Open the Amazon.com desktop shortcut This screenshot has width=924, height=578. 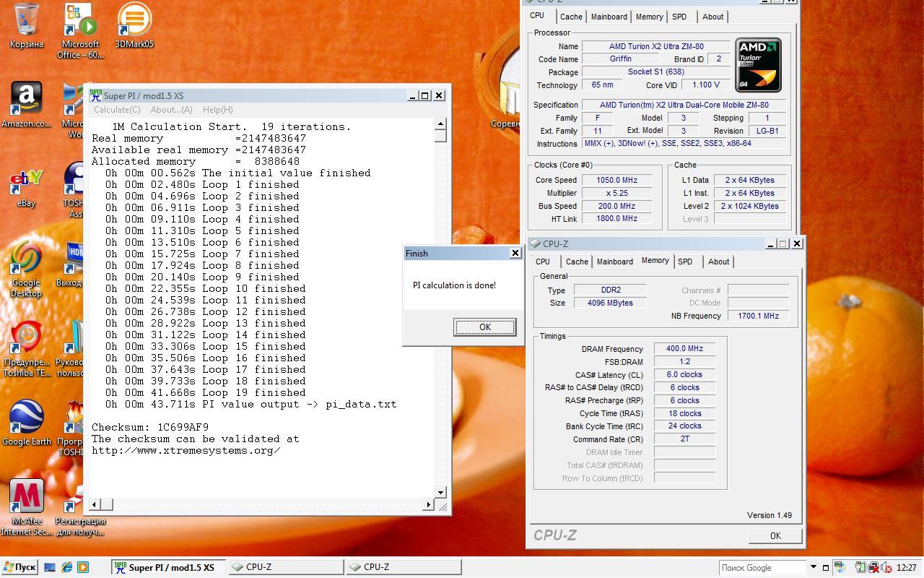[x=27, y=105]
